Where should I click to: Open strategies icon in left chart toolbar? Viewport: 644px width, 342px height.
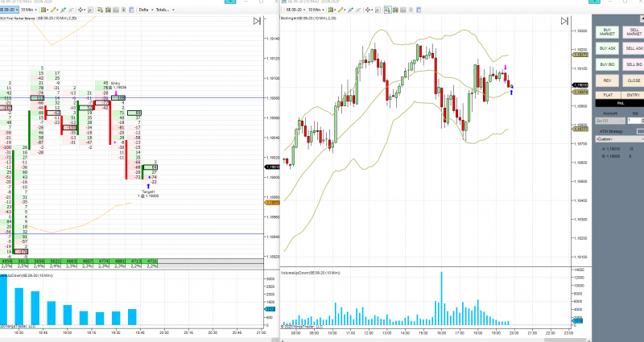(71, 10)
